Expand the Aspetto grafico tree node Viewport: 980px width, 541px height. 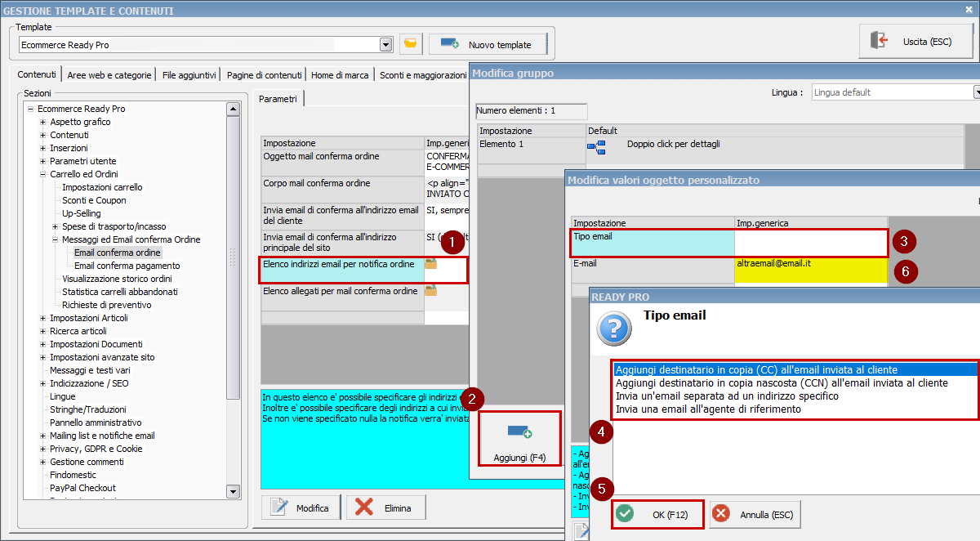(42, 122)
